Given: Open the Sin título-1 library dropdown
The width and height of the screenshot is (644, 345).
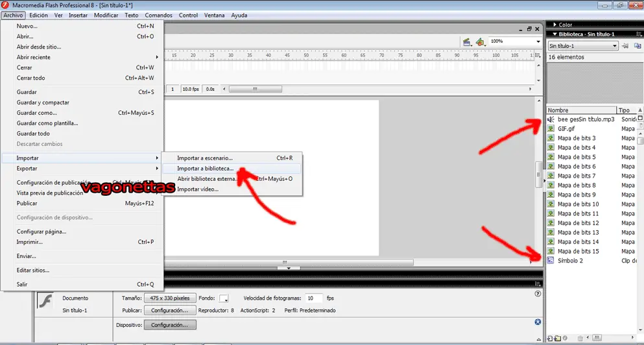Looking at the screenshot, I should pos(583,46).
